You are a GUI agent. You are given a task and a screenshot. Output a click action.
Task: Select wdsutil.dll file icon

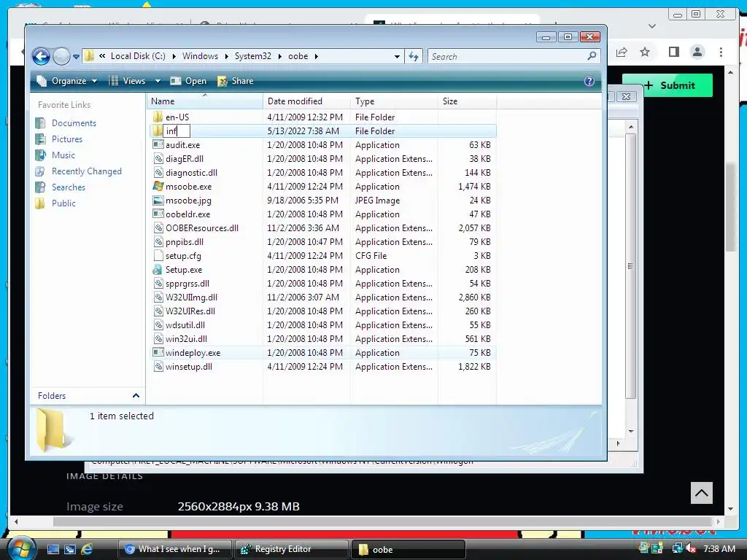[158, 324]
